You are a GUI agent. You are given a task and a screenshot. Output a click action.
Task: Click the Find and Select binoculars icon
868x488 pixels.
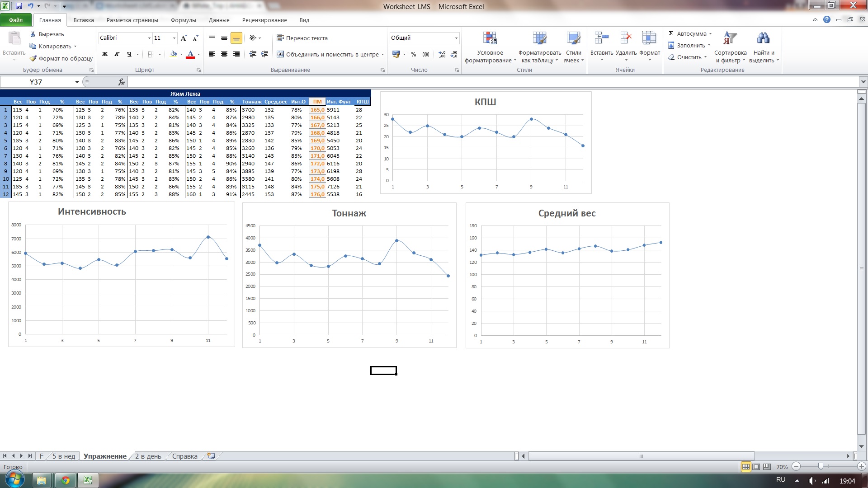[x=763, y=39]
